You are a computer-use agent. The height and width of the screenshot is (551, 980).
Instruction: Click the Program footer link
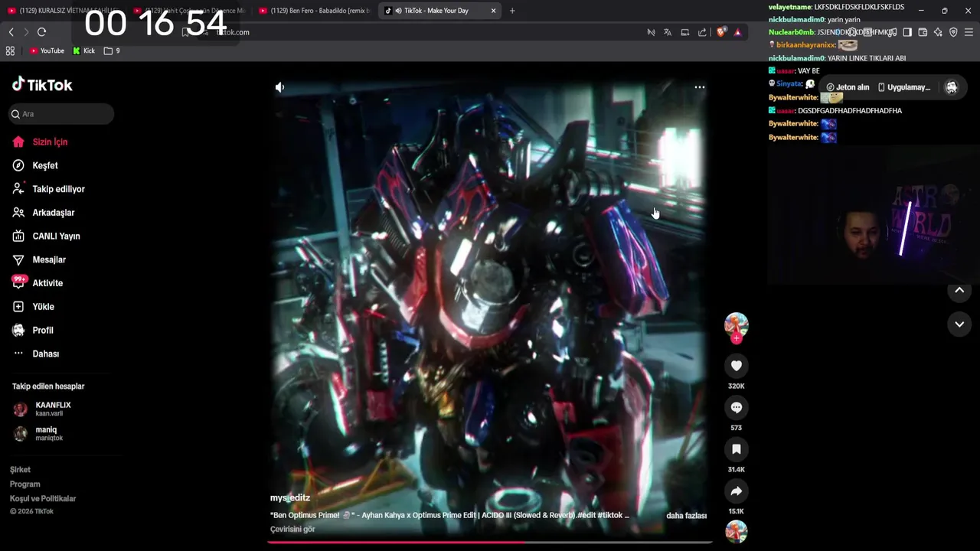pos(25,484)
